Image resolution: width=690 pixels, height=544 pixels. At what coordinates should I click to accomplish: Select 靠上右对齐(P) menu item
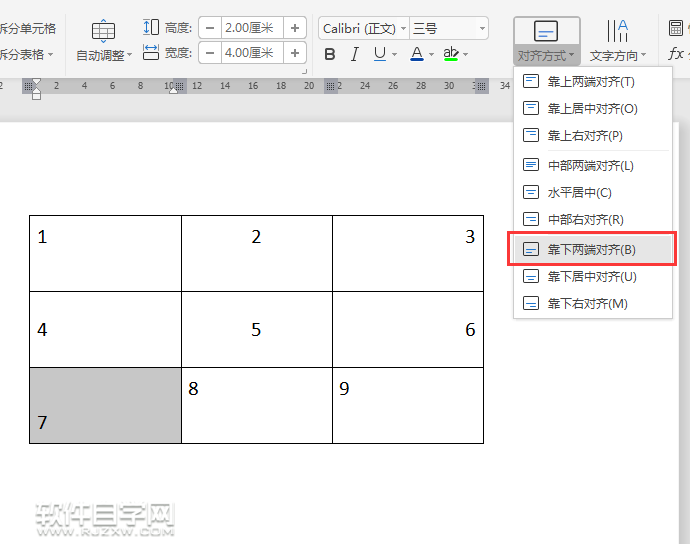(x=592, y=136)
